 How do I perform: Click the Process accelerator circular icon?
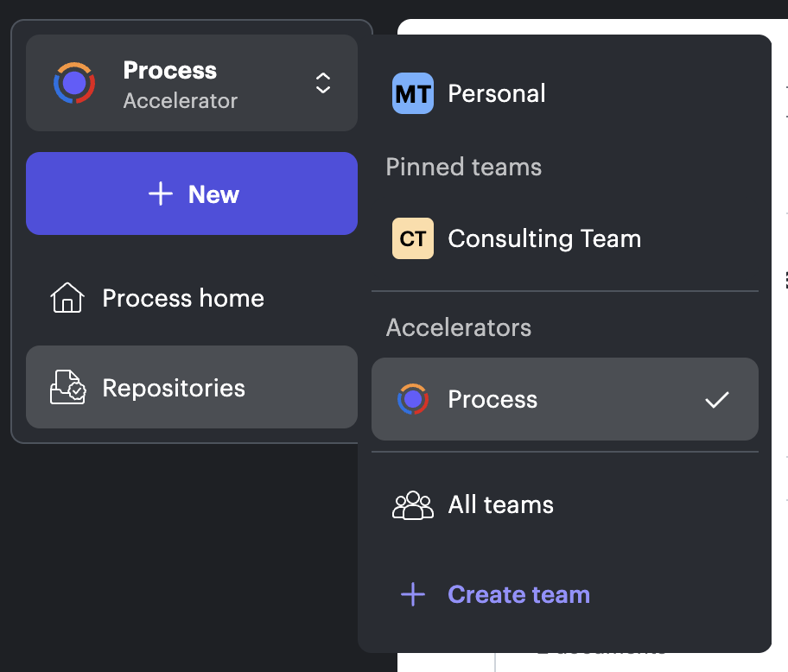(x=413, y=399)
